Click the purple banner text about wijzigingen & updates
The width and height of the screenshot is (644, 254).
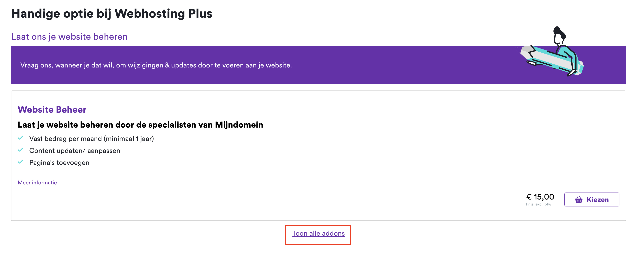point(156,65)
